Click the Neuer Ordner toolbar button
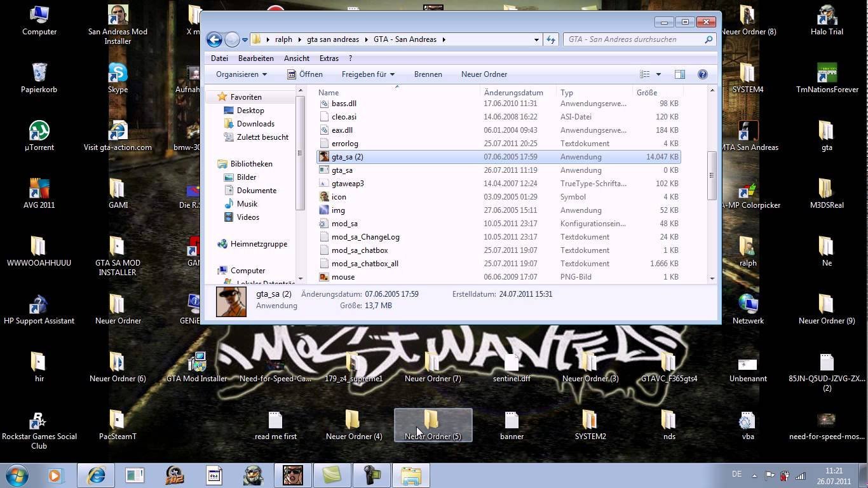This screenshot has width=868, height=488. coord(484,74)
